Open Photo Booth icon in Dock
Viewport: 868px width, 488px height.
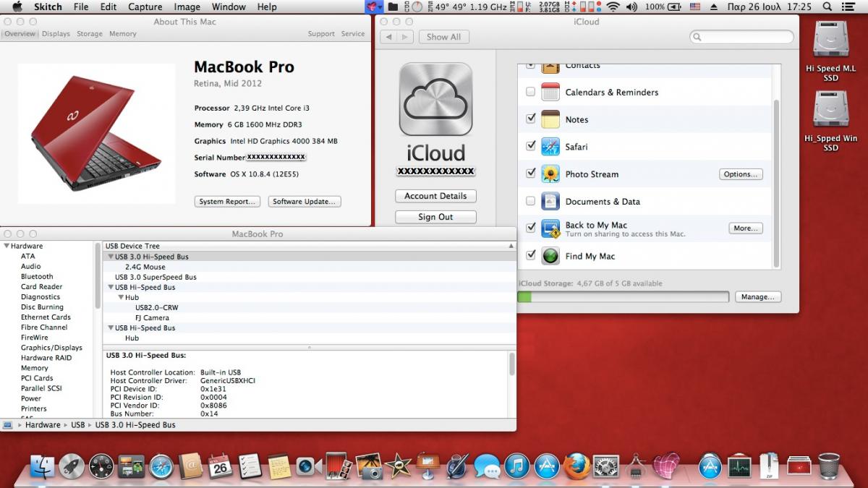[339, 466]
